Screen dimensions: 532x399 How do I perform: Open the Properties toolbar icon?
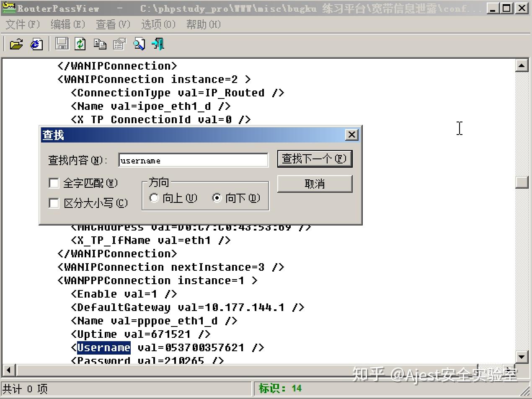(x=119, y=43)
